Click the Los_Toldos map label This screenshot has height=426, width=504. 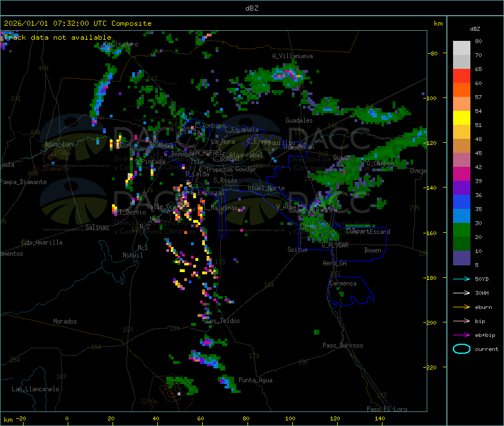223,321
